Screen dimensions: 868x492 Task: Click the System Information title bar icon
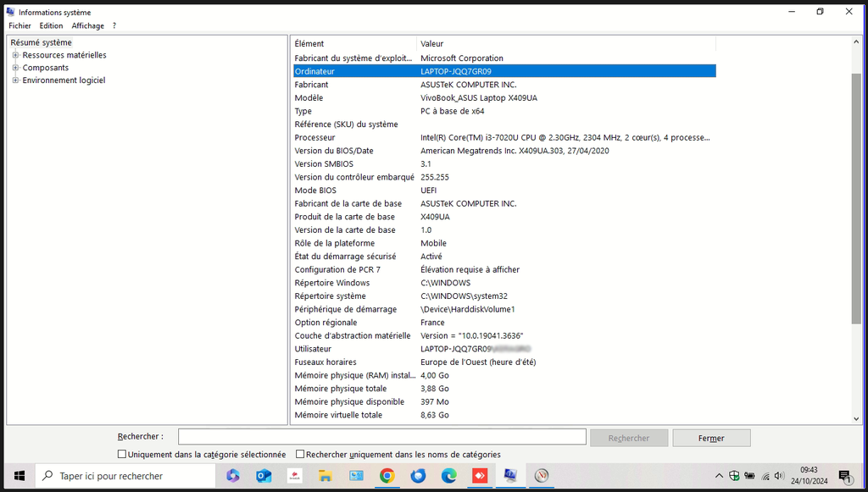(10, 12)
